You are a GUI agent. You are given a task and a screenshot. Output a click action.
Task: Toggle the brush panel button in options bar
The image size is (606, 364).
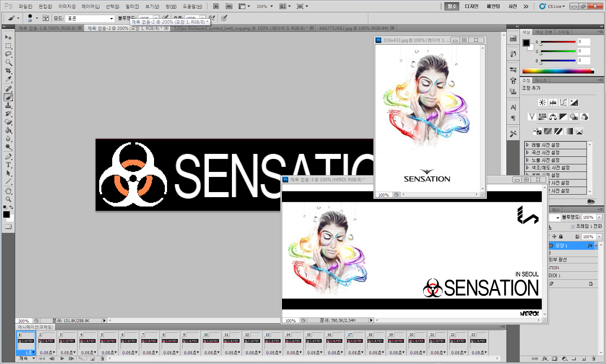(x=46, y=18)
